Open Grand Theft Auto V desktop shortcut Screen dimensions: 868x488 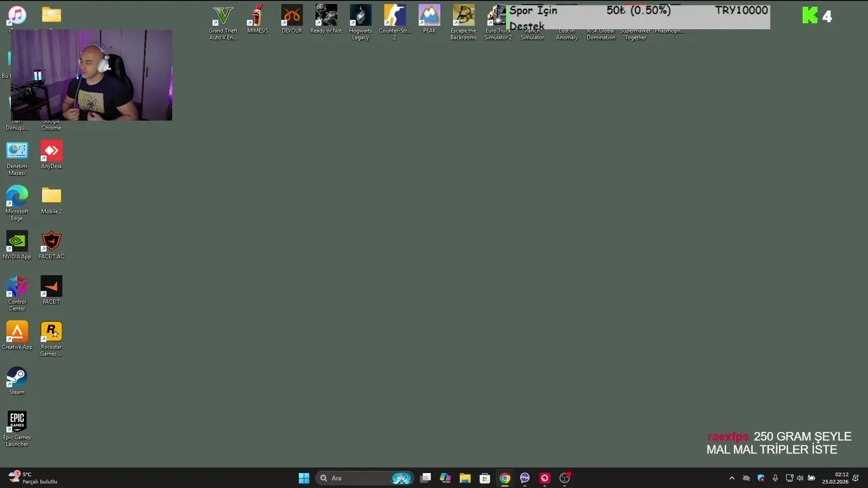click(223, 22)
